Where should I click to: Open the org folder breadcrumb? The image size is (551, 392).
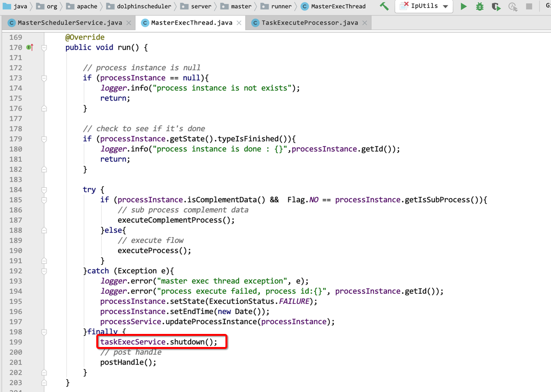pyautogui.click(x=47, y=6)
